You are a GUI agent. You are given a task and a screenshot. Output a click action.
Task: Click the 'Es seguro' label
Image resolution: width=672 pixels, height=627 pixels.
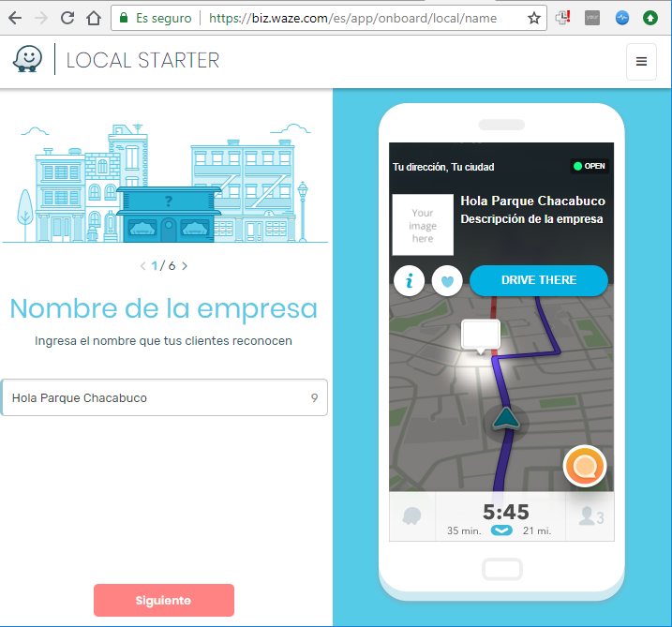click(x=164, y=18)
